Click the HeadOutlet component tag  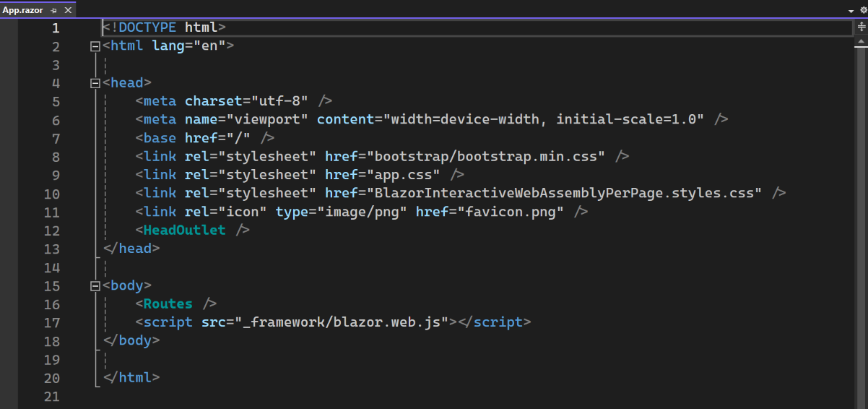(184, 230)
